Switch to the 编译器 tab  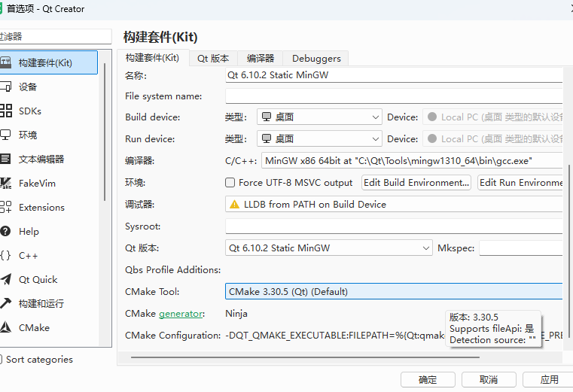click(261, 59)
